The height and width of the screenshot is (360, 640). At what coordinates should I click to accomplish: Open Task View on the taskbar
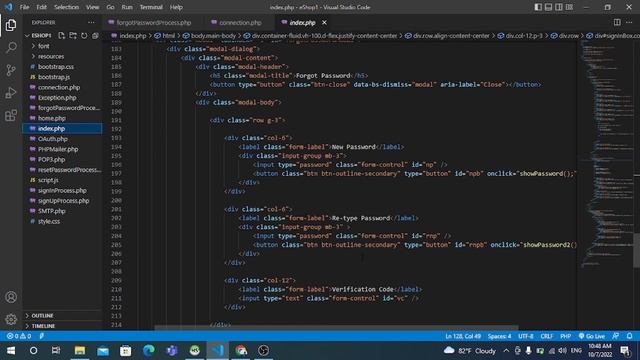(x=56, y=350)
